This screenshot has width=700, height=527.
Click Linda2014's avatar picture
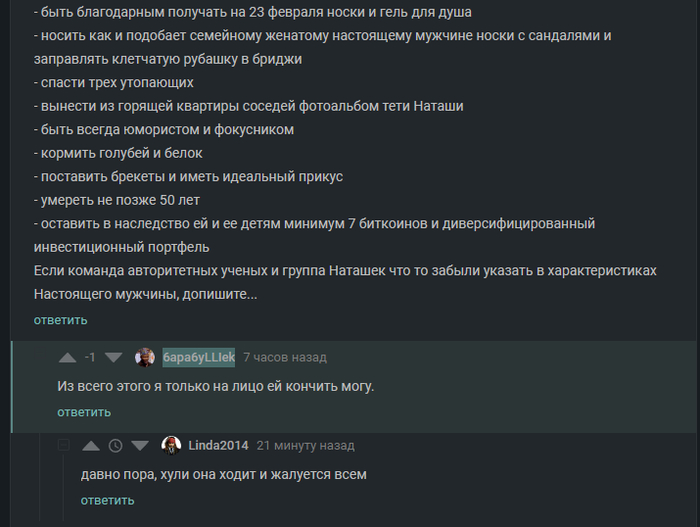[x=171, y=445]
